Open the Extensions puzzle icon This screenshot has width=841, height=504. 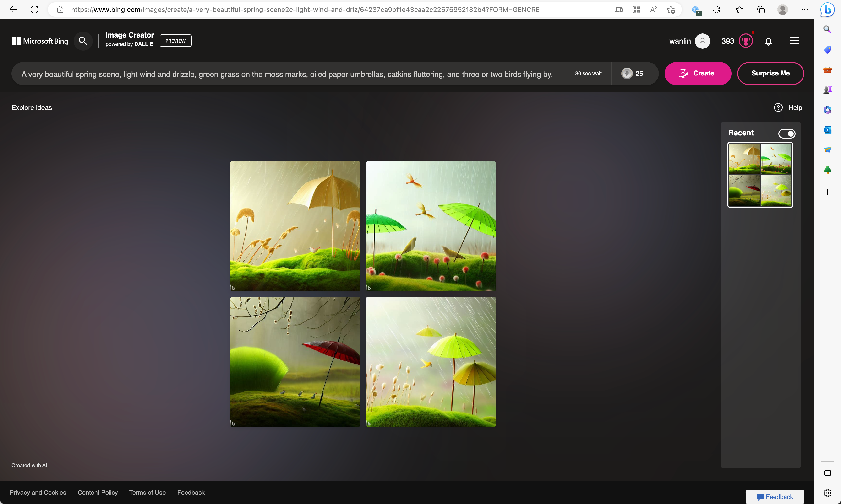tap(717, 10)
